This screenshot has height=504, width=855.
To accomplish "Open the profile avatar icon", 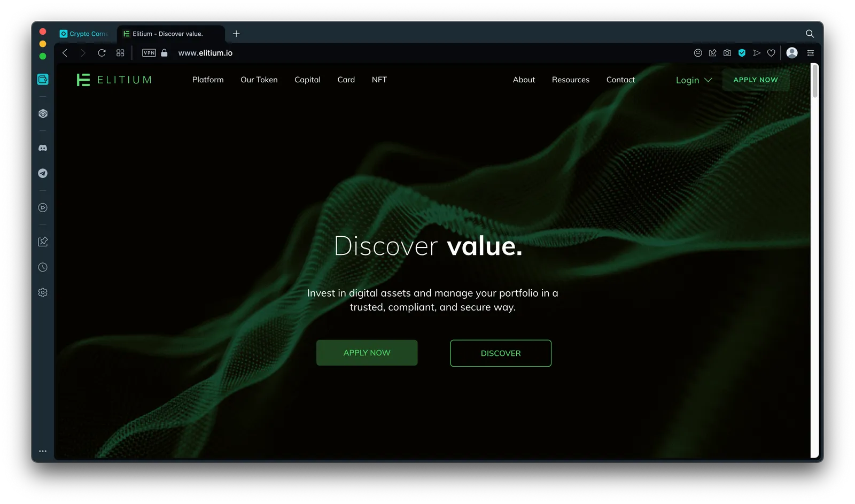I will [792, 52].
